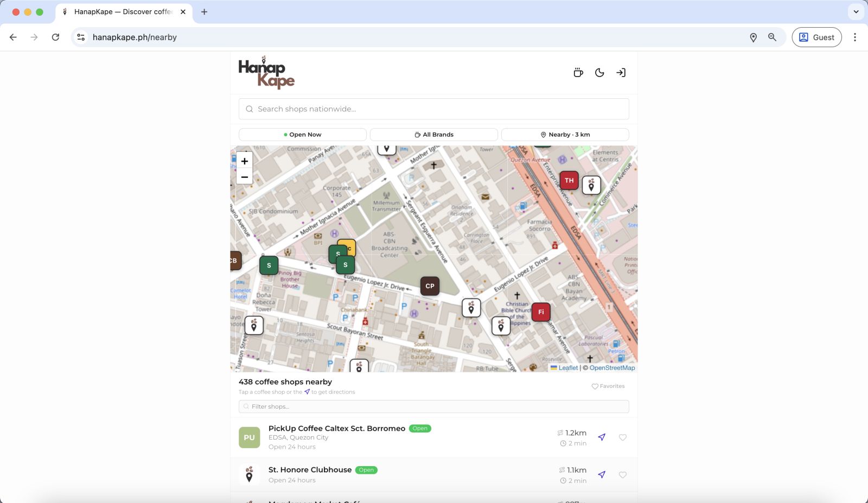The height and width of the screenshot is (503, 868).
Task: Select the CP coffee shop marker
Action: click(x=430, y=286)
